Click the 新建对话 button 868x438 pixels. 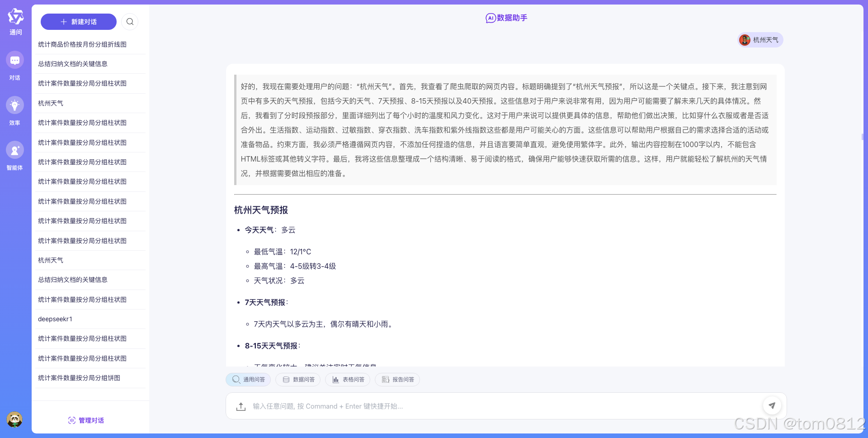pos(78,21)
